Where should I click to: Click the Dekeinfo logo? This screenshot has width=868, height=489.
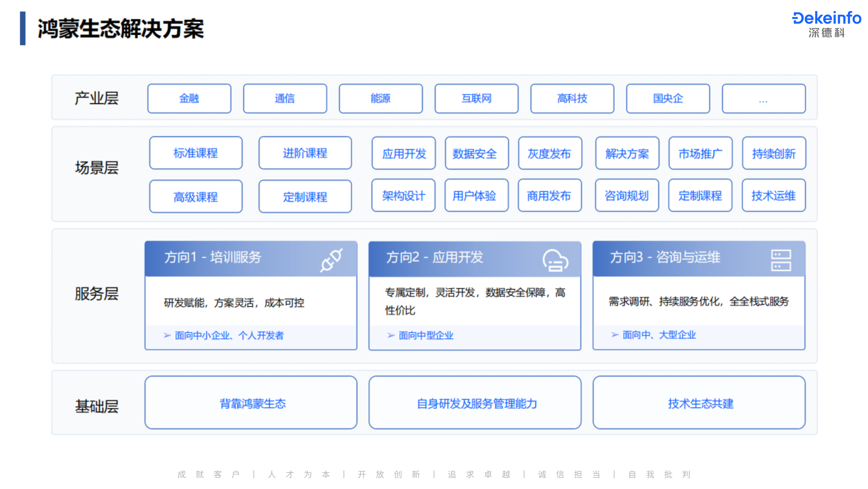point(826,18)
